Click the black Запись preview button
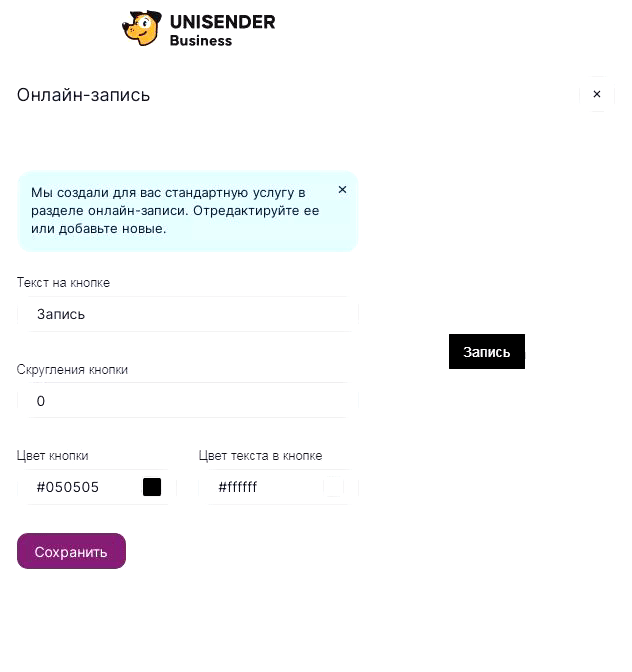Image resolution: width=632 pixels, height=672 pixels. (487, 351)
